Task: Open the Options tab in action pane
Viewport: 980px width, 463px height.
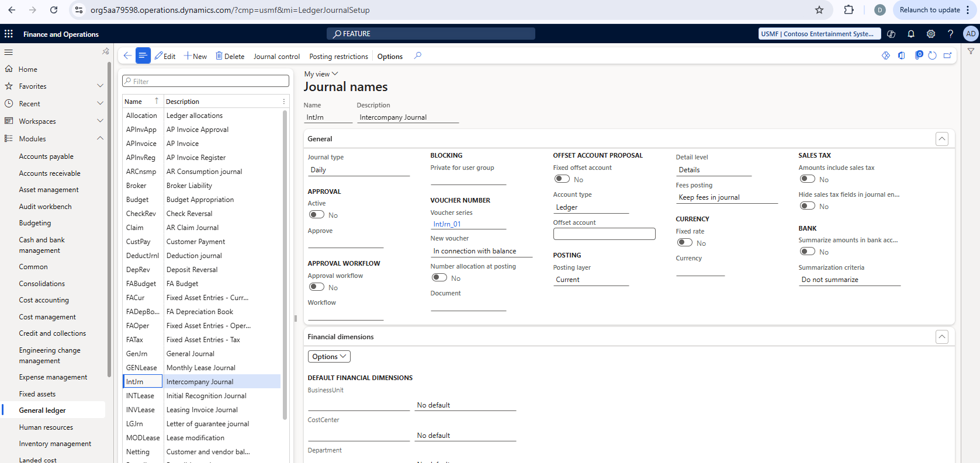Action: click(390, 57)
